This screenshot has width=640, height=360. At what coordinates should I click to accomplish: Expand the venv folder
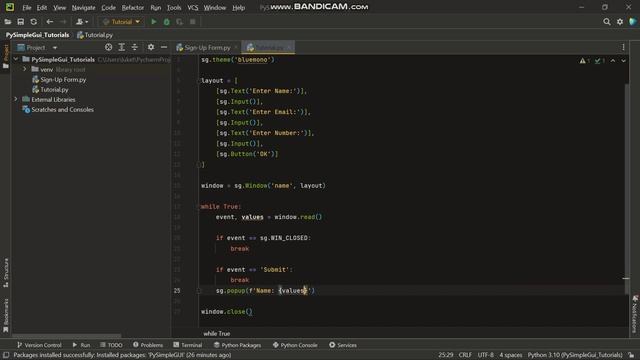(25, 69)
